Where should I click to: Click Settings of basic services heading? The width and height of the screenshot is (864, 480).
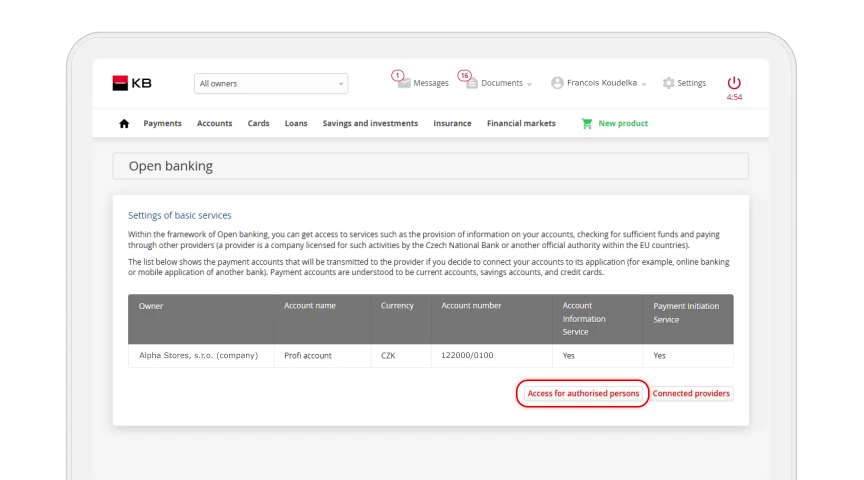pos(180,215)
